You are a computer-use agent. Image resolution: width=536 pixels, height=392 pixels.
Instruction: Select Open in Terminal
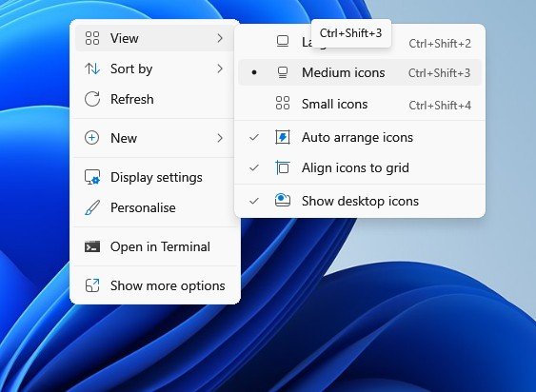[154, 246]
